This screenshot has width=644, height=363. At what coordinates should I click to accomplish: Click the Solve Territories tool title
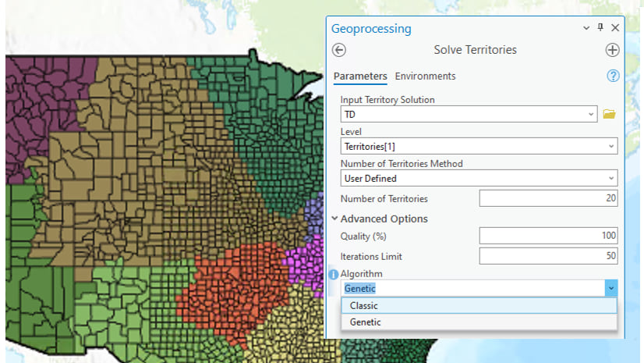pos(475,50)
